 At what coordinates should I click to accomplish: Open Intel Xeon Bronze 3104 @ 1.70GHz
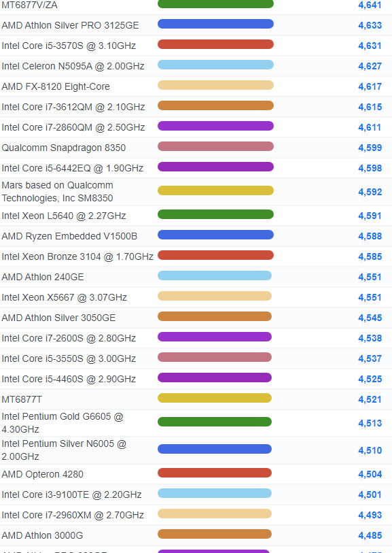click(x=77, y=256)
